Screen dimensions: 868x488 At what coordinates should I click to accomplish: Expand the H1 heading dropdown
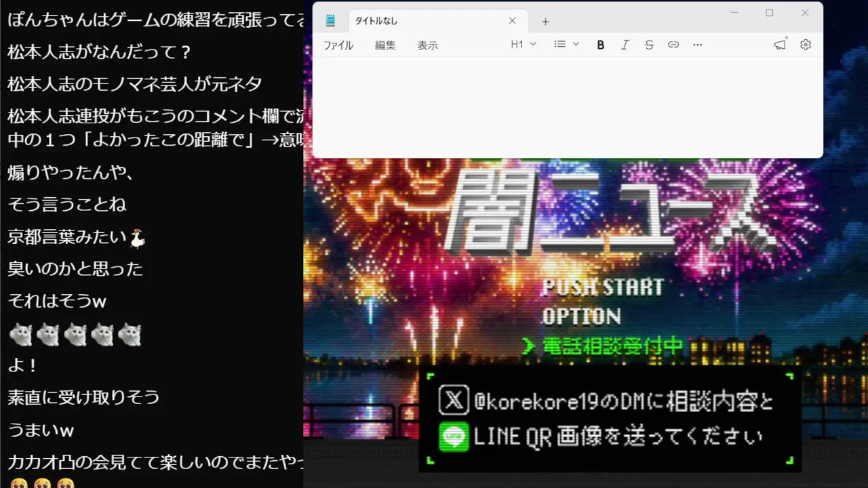pyautogui.click(x=524, y=44)
